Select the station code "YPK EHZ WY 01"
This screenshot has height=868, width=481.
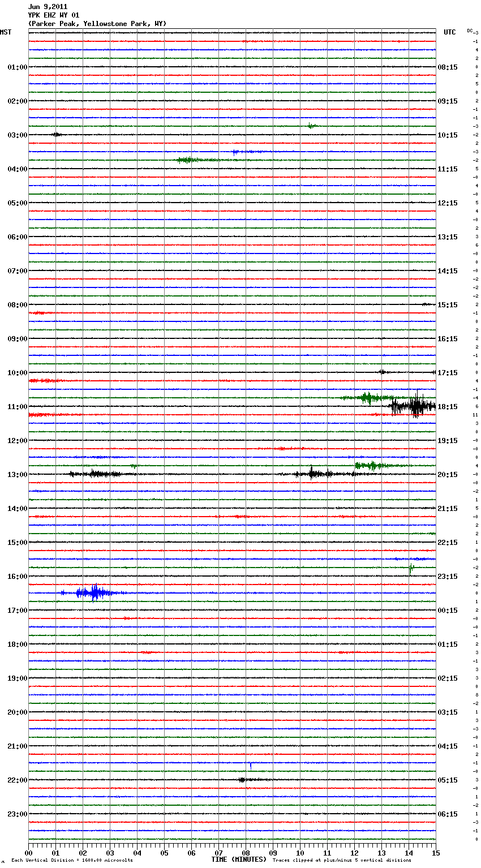click(x=53, y=15)
